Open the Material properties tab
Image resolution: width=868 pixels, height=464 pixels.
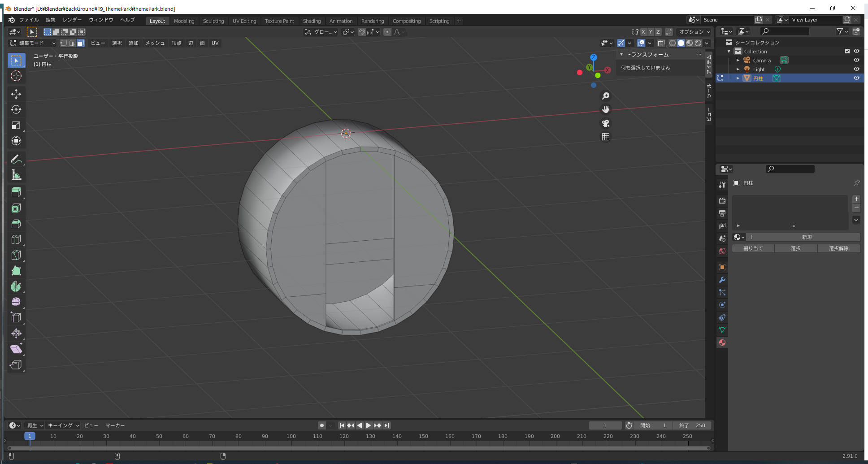click(x=722, y=343)
